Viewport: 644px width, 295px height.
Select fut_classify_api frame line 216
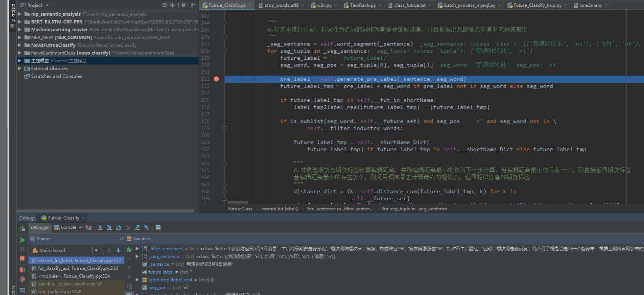tap(77, 268)
